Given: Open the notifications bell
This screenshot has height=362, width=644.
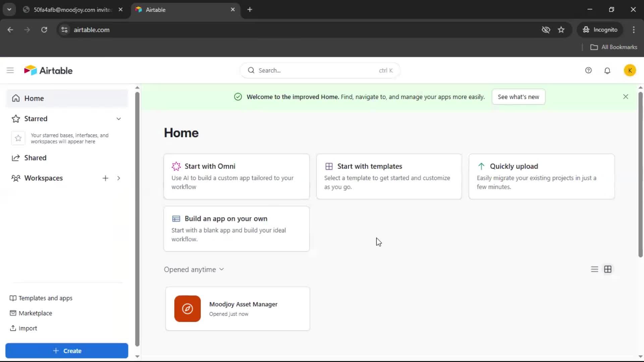Looking at the screenshot, I should [x=607, y=70].
